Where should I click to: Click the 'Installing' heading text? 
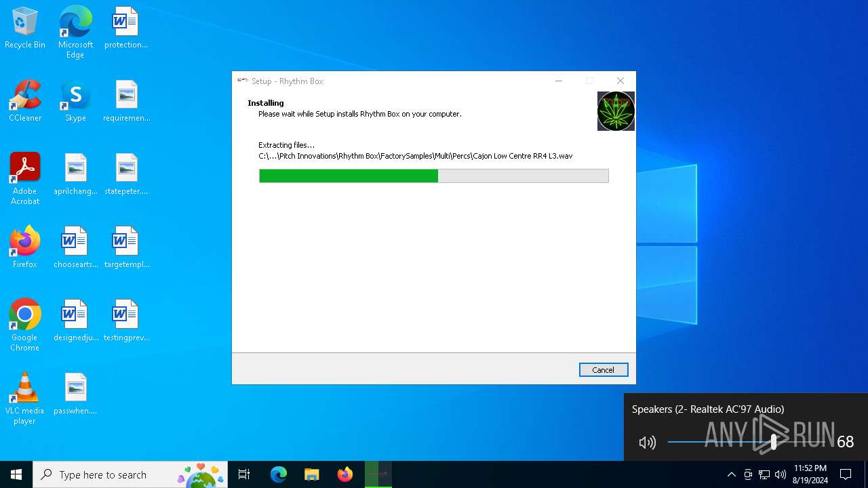(266, 103)
